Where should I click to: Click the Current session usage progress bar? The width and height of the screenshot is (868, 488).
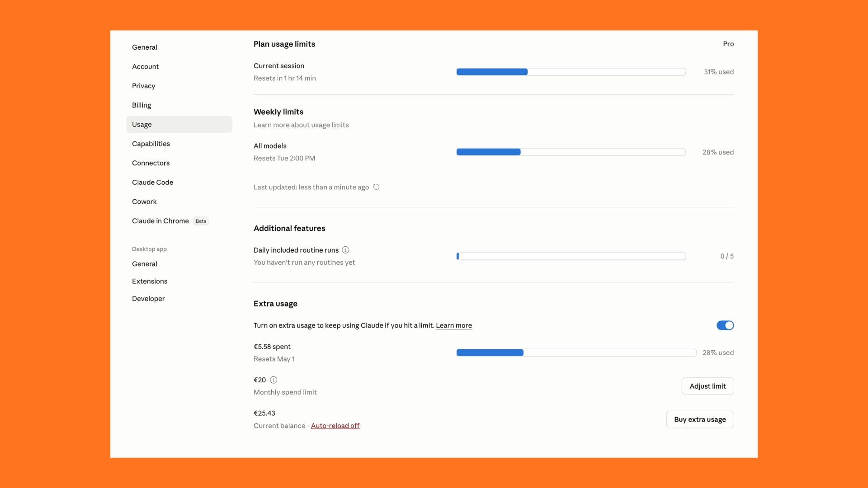point(571,72)
